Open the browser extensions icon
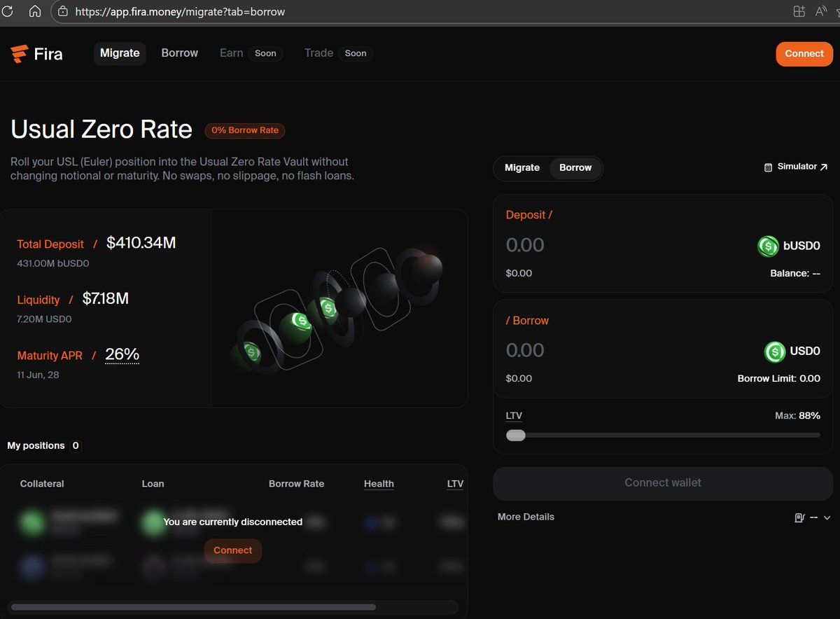 coord(799,11)
